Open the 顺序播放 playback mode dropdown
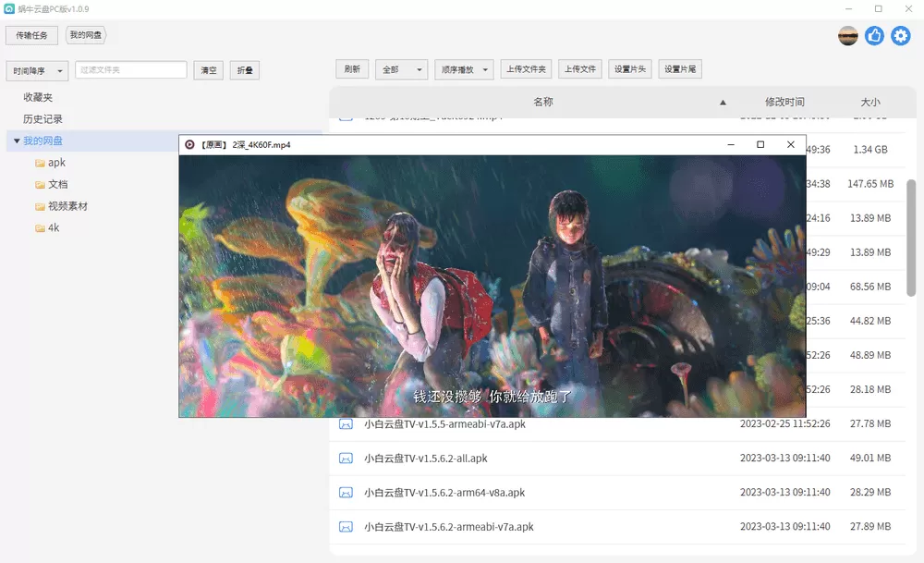Screen dimensions: 924x563 (463, 68)
